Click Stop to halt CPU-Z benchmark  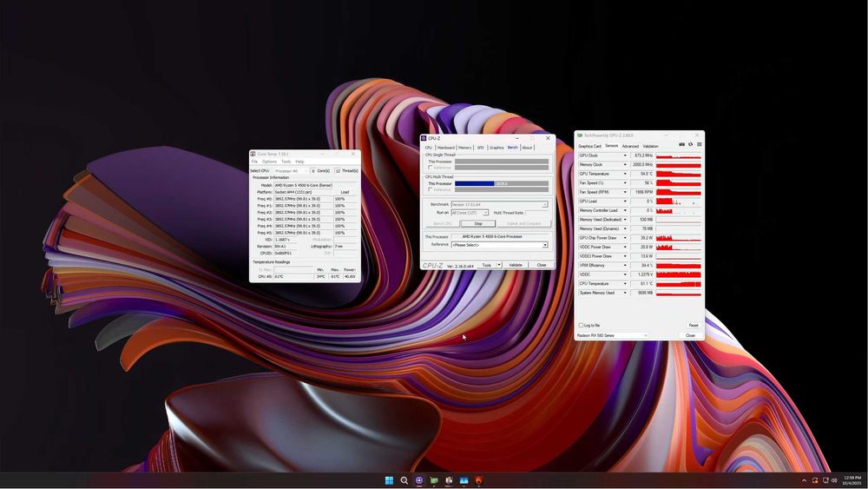tap(478, 224)
